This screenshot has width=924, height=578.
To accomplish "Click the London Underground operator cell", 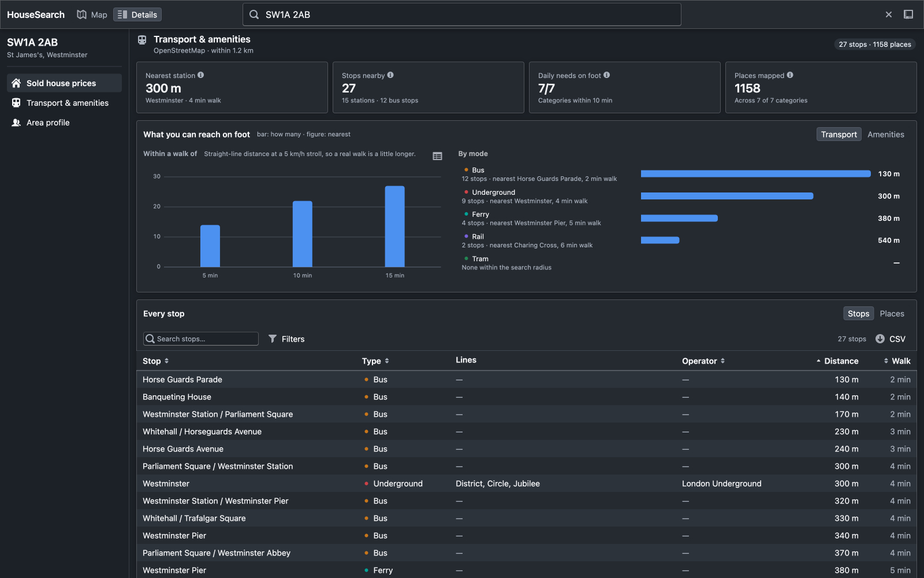I will point(721,484).
